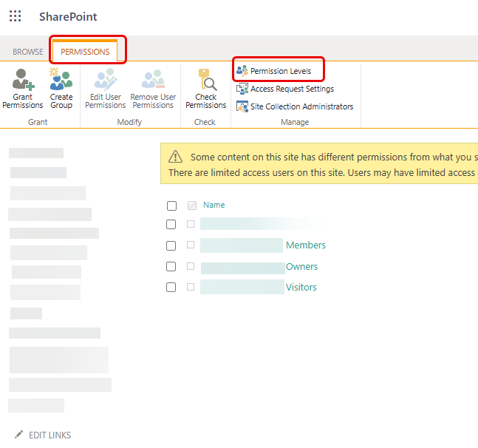Open the Owners group link

[302, 267]
